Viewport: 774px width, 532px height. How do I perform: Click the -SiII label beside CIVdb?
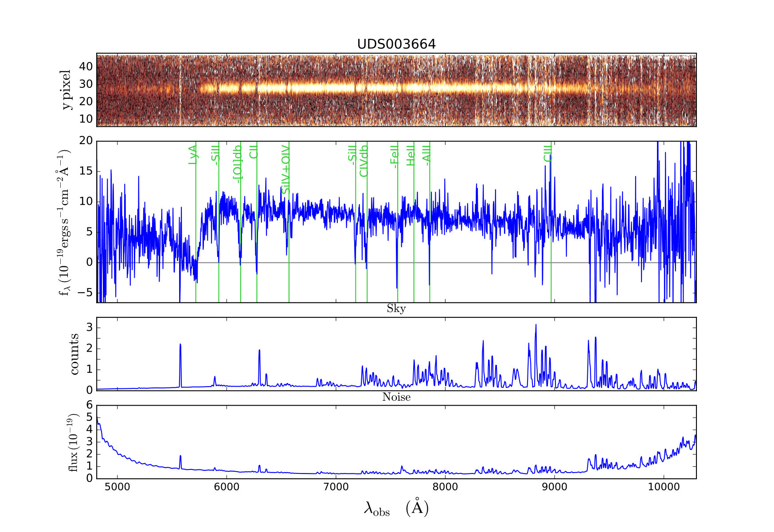(352, 154)
